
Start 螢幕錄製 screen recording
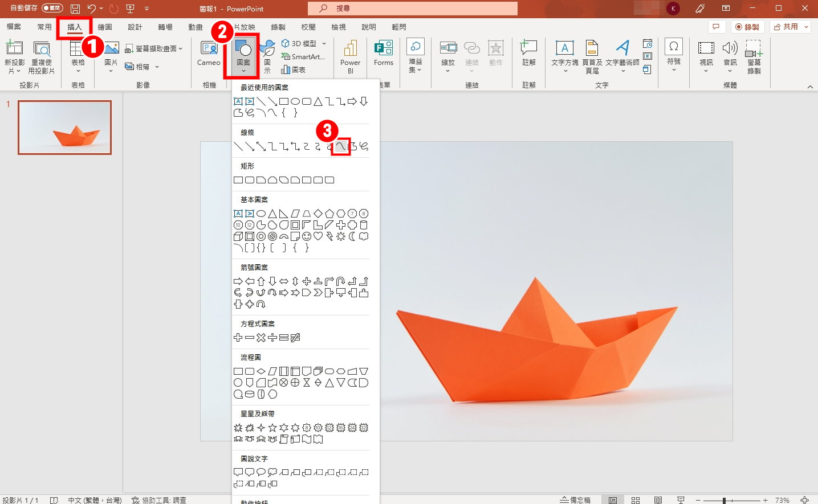click(754, 57)
